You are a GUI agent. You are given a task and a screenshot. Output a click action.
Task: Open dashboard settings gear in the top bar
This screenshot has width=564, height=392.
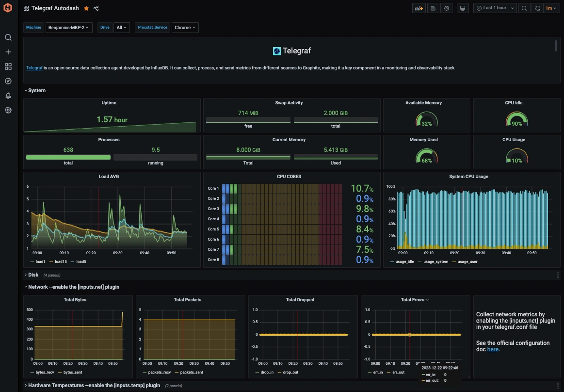[x=446, y=8]
